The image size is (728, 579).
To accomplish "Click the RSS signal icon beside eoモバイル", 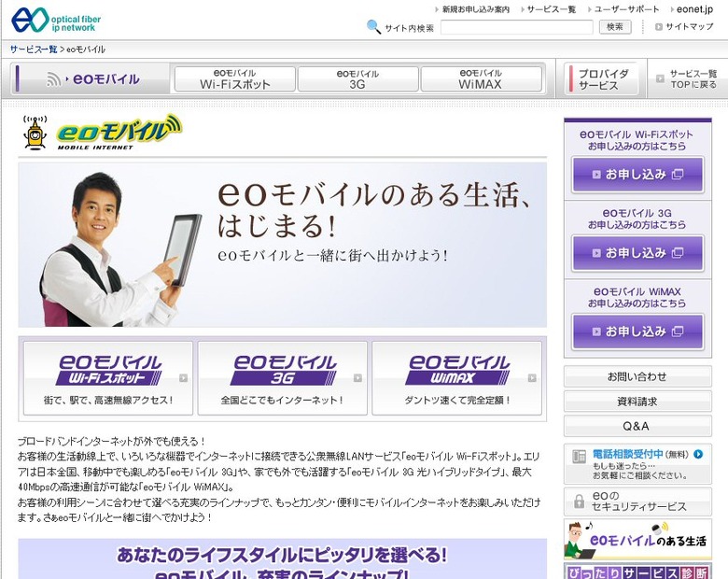I will [x=53, y=80].
